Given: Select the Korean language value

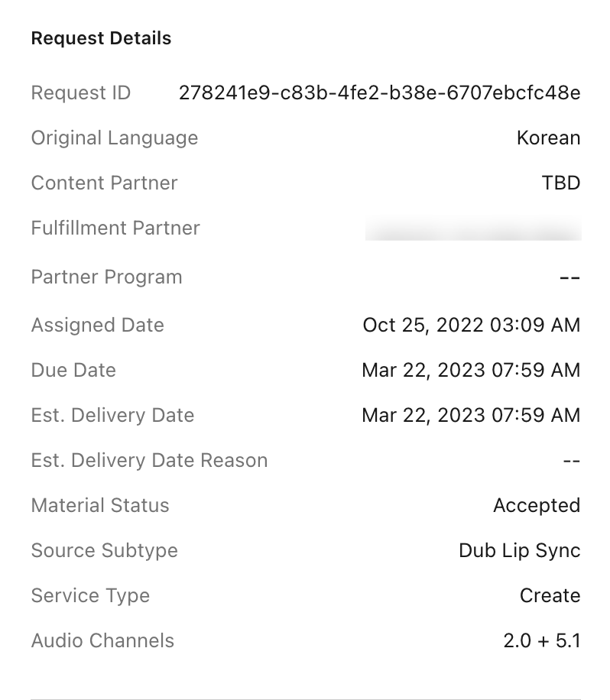Looking at the screenshot, I should pos(548,138).
